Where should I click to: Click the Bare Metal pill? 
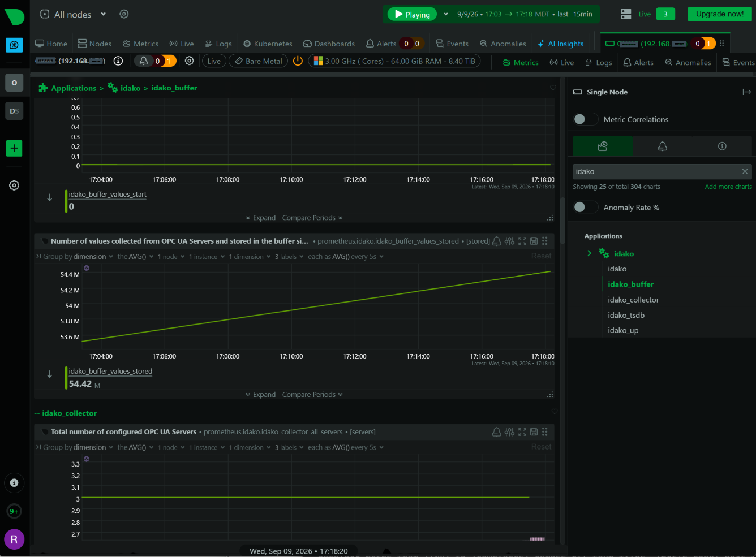point(259,61)
